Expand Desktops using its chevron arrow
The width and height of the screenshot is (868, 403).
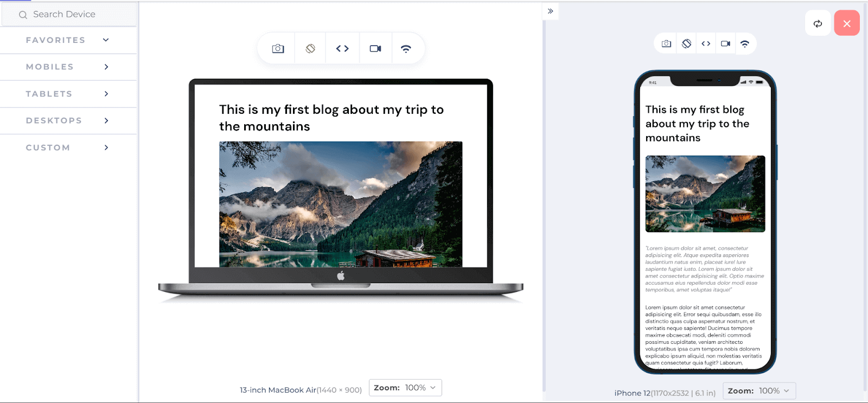[106, 120]
